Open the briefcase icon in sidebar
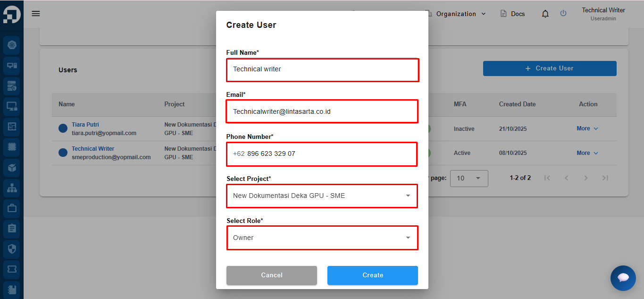This screenshot has height=299, width=644. [12, 208]
